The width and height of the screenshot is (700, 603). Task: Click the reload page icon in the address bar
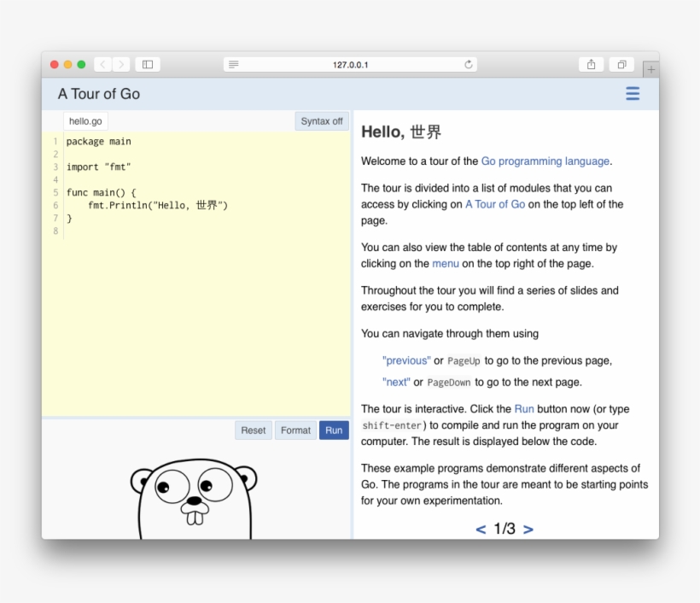tap(469, 64)
